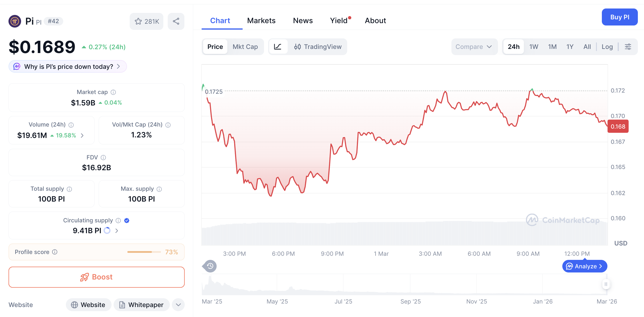Pause the mini chart with the pause control
Viewport: 644px width, 317px height.
click(x=606, y=284)
